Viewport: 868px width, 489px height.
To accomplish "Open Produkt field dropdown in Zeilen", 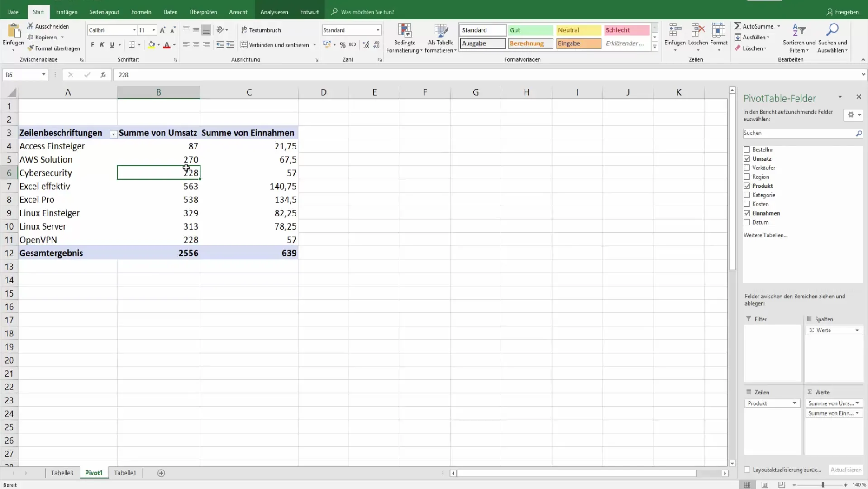I will point(794,403).
